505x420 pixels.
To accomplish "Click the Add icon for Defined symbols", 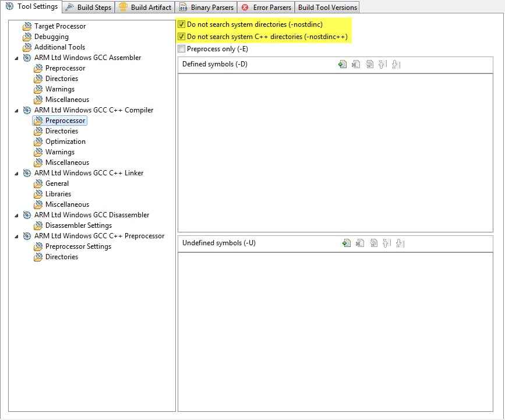I will [x=342, y=64].
